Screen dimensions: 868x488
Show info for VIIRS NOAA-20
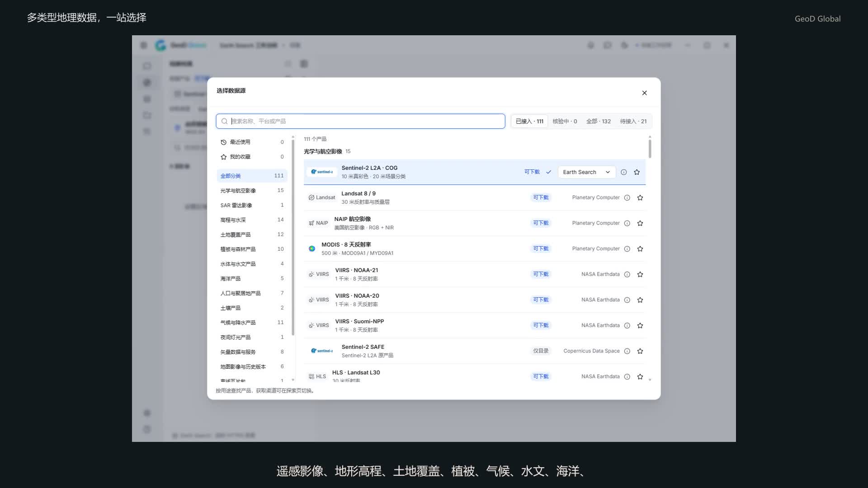point(627,300)
